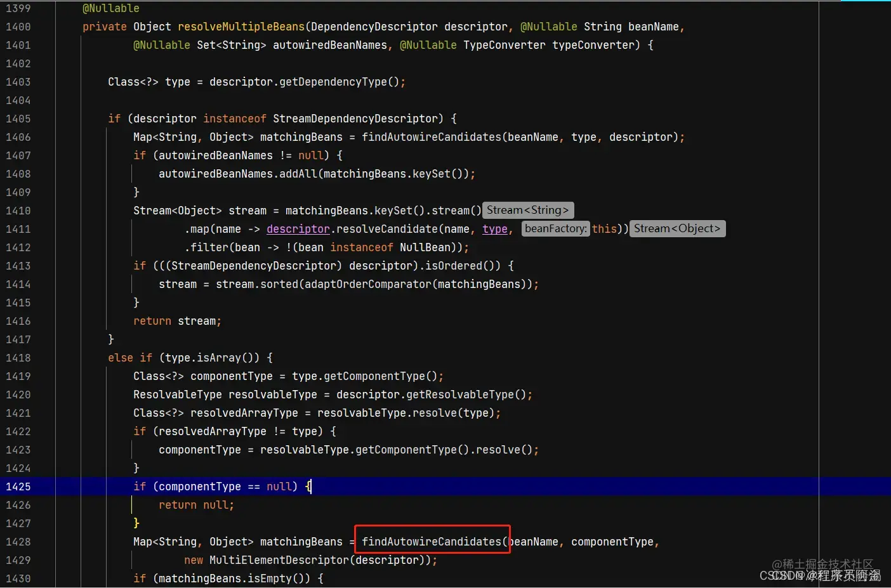Click line number 1428 in gutter
This screenshot has height=588, width=891.
click(x=18, y=542)
